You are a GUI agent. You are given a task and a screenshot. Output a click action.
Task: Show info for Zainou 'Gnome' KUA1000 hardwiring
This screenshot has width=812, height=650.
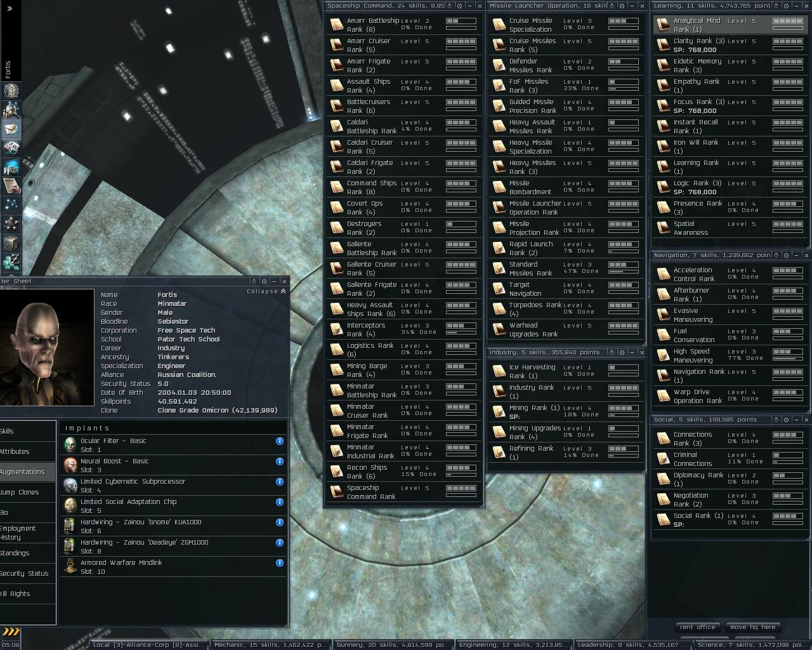click(x=279, y=522)
